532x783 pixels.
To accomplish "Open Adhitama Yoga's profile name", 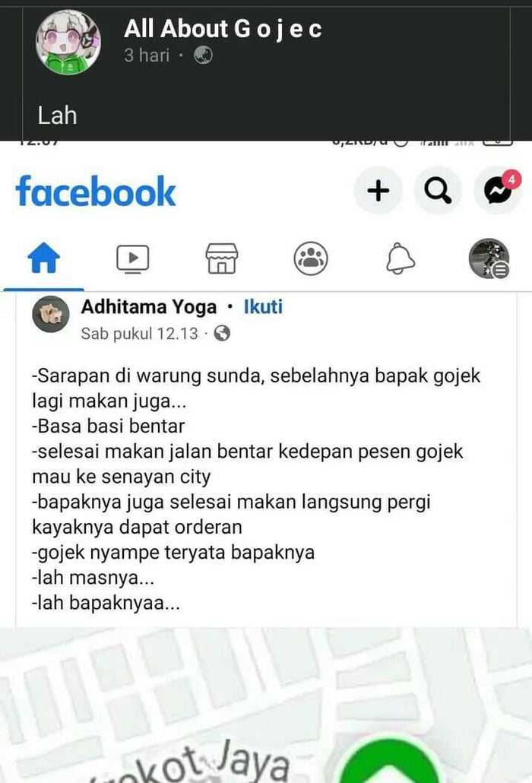I will click(149, 307).
